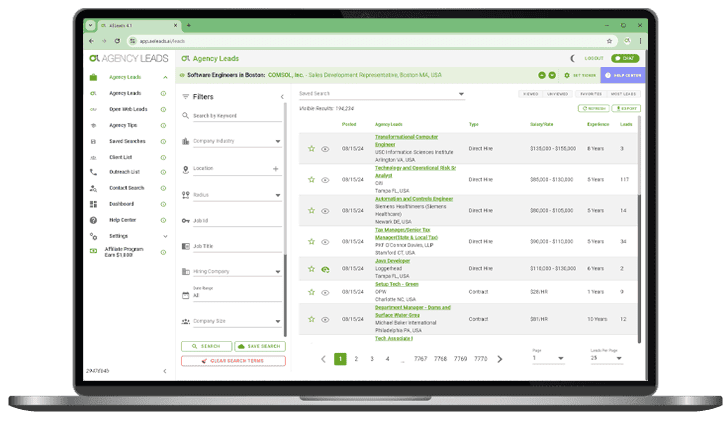Click the Refresh button
Screen dimensions: 727x421
click(594, 108)
